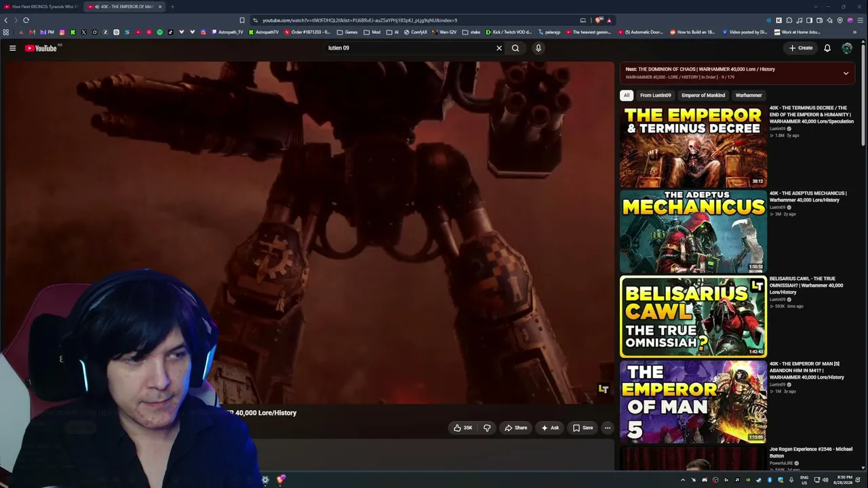Open the Instagram bookmark icon
Screen dimensions: 868x488
tap(62, 32)
